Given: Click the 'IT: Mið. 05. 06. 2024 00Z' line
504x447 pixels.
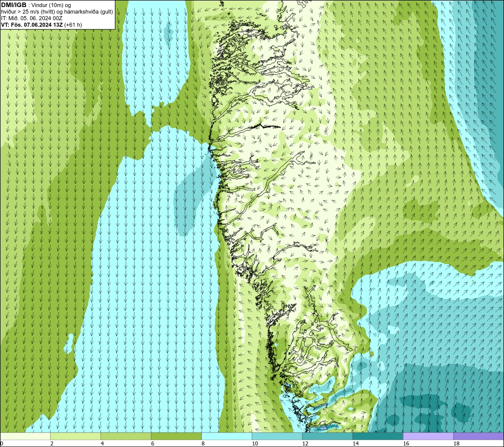Looking at the screenshot, I should [x=31, y=18].
